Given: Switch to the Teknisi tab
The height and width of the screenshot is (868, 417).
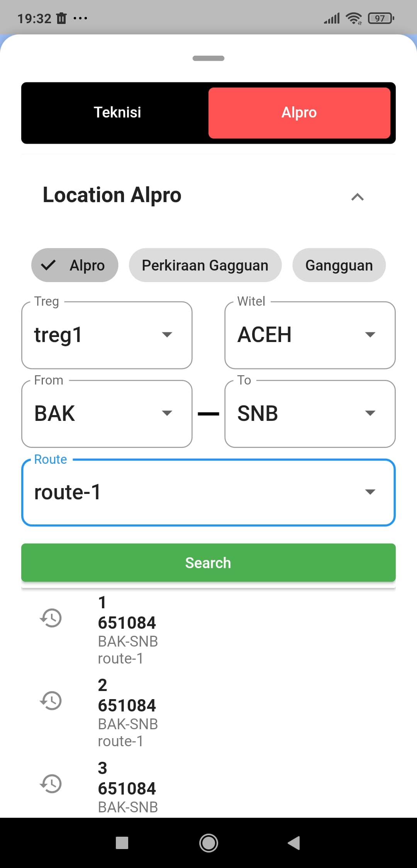Looking at the screenshot, I should [117, 112].
